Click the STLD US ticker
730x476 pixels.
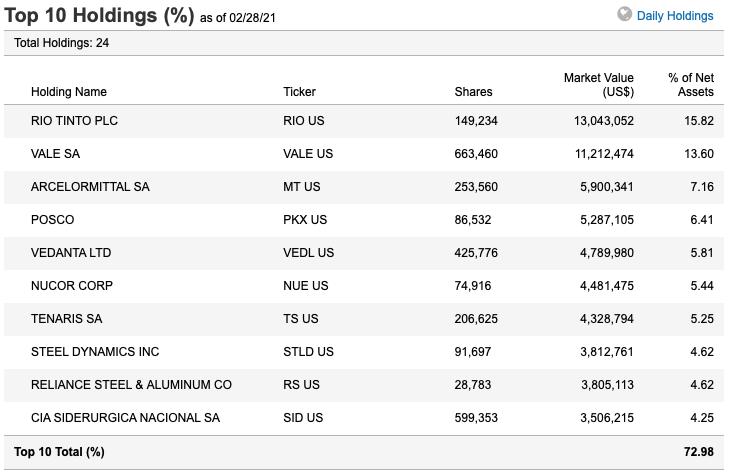(x=309, y=352)
